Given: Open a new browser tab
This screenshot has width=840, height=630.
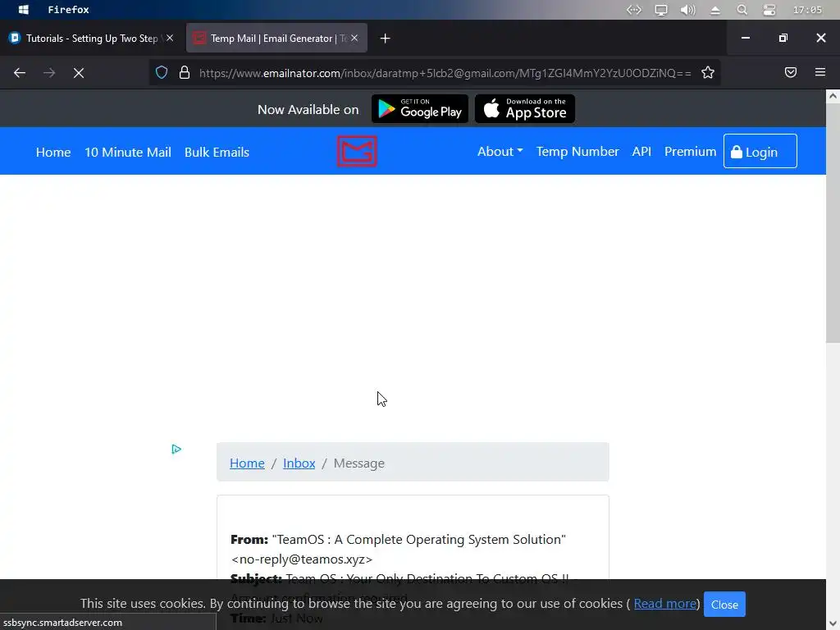Looking at the screenshot, I should pyautogui.click(x=386, y=38).
